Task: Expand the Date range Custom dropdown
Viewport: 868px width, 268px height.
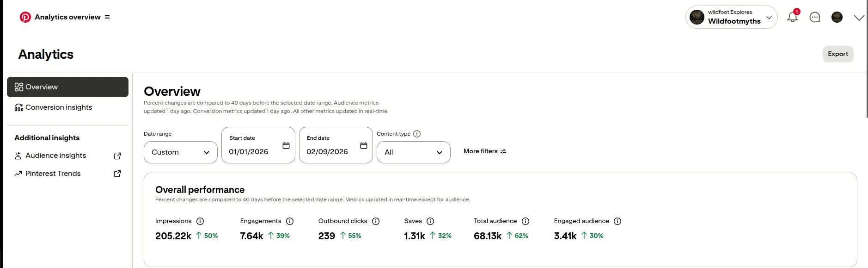Action: 181,152
